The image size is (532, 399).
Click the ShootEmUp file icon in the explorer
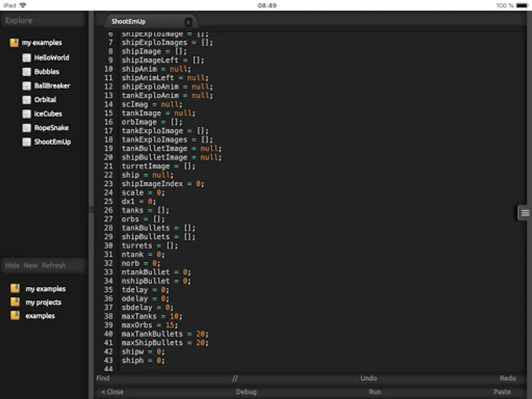tap(27, 142)
